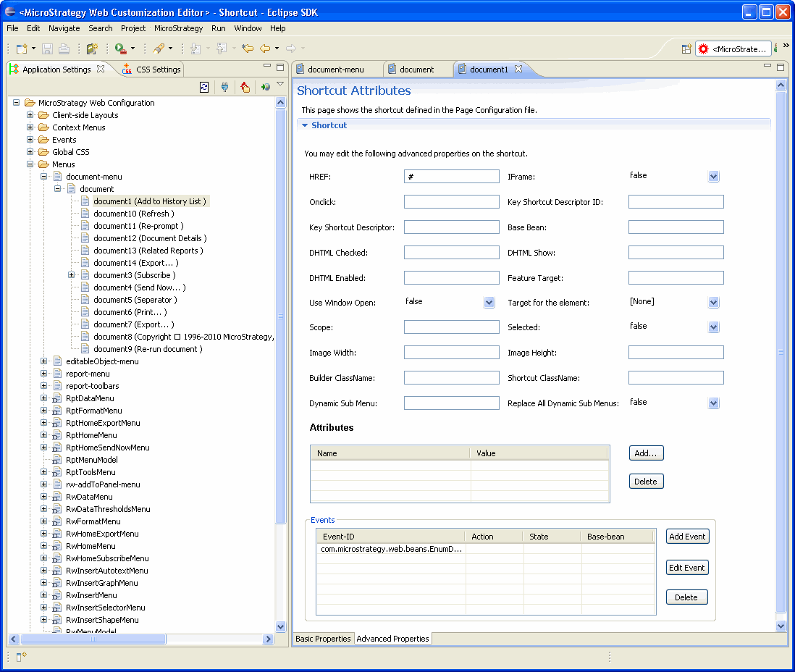Screen dimensions: 795x672
Task: Open the Run External Tools dropdown arrow
Action: pyautogui.click(x=132, y=49)
